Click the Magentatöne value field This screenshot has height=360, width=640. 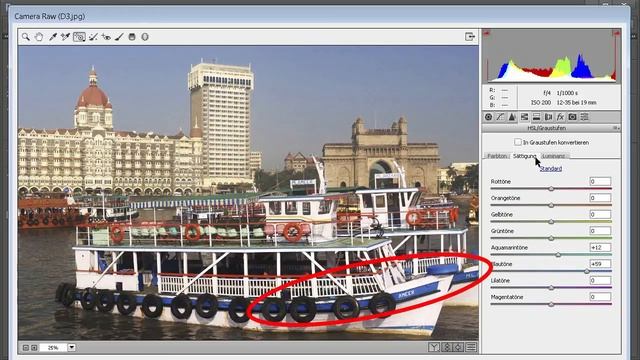(x=600, y=297)
